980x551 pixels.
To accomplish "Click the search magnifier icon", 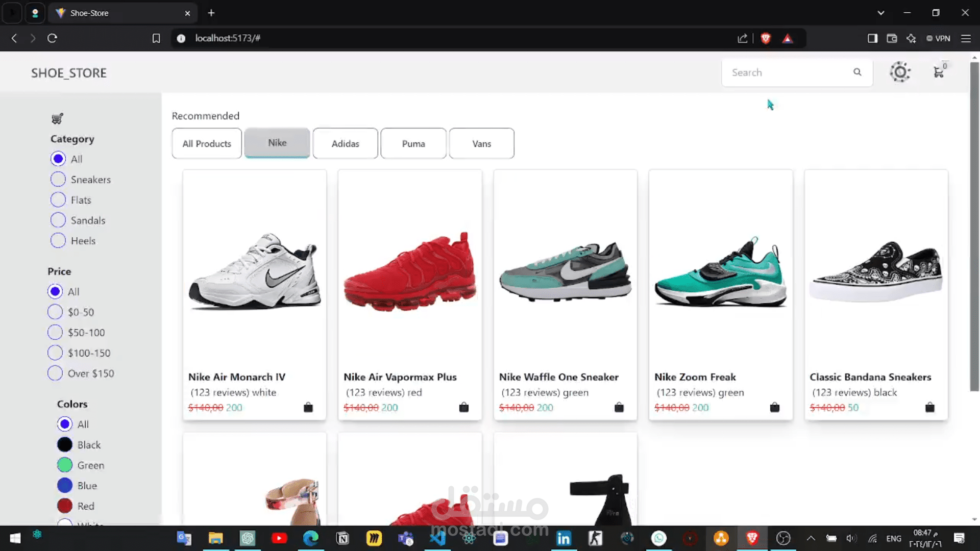I will [857, 72].
